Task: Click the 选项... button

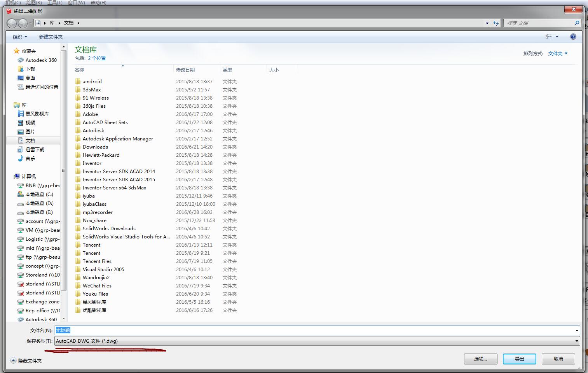Action: 481,359
